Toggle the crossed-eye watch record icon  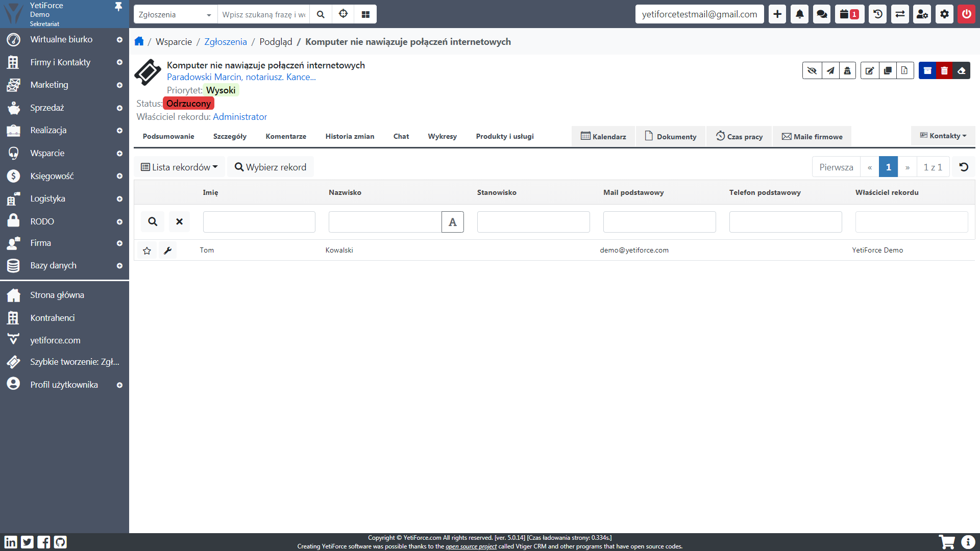pos(812,70)
